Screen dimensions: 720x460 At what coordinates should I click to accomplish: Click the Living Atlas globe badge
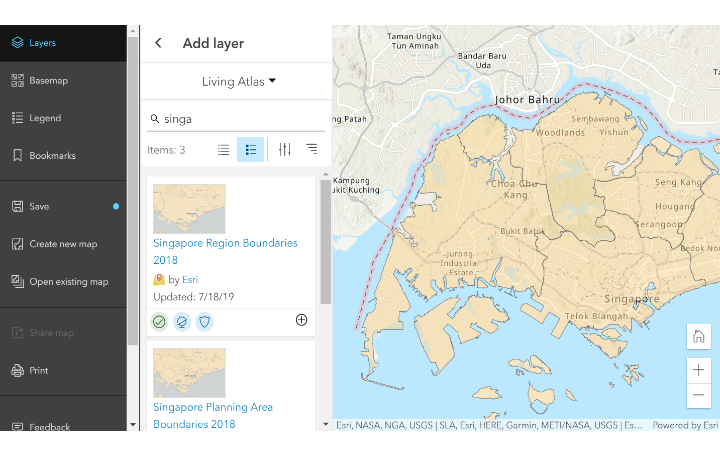pos(182,322)
